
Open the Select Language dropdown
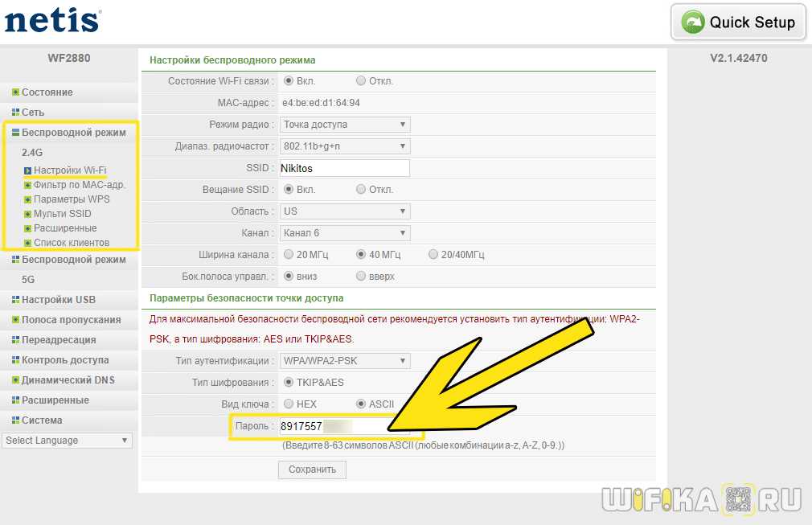pos(67,441)
